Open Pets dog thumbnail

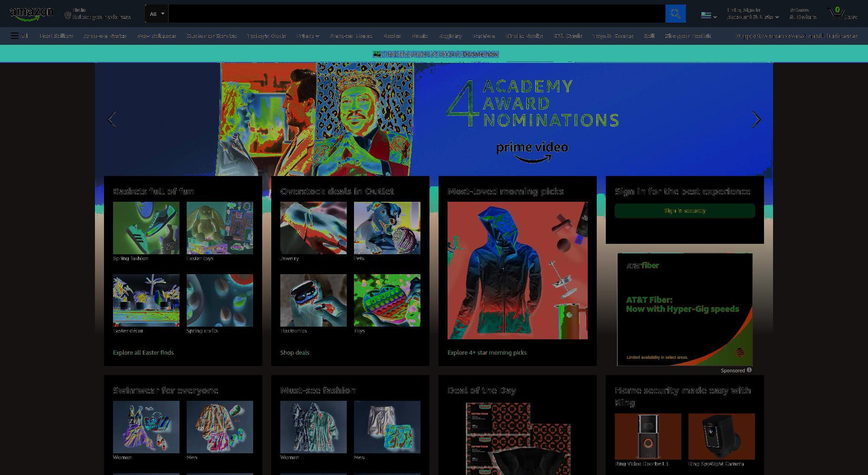[x=387, y=228]
